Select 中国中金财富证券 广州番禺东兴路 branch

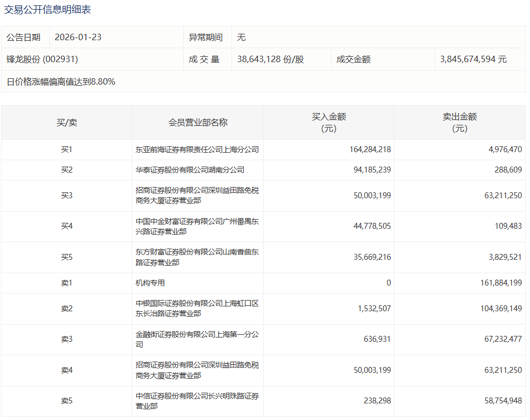(x=197, y=227)
